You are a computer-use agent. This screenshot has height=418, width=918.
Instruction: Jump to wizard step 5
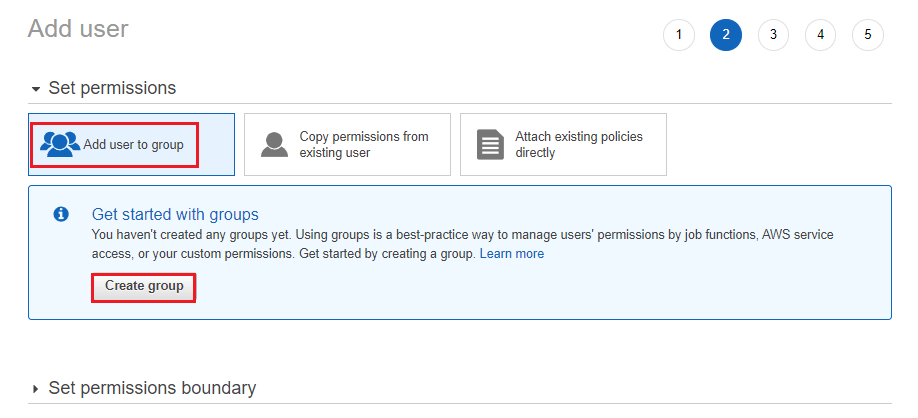[x=868, y=35]
